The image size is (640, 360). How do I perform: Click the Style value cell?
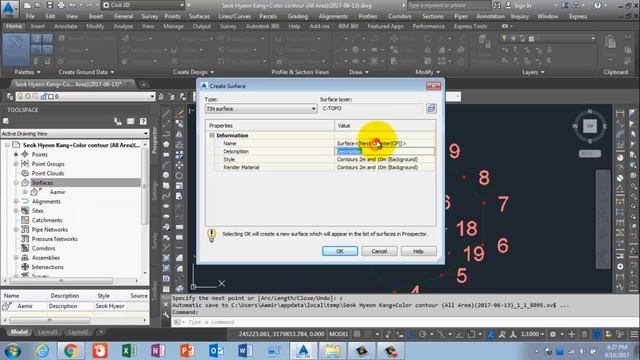(385, 159)
